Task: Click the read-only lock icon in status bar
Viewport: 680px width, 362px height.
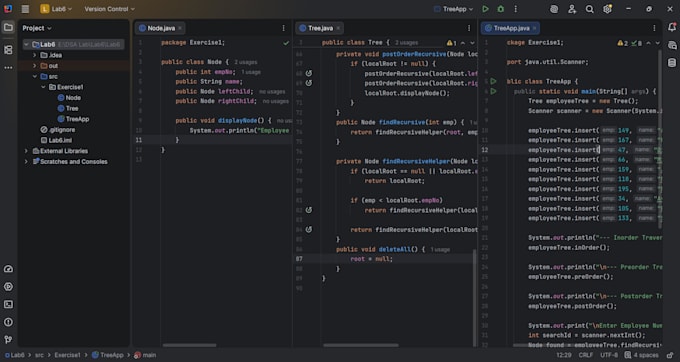Action: point(670,355)
